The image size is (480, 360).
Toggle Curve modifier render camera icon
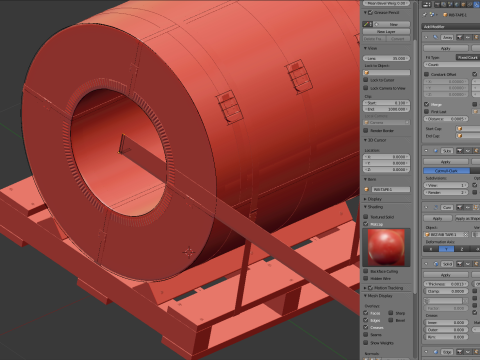(460, 207)
